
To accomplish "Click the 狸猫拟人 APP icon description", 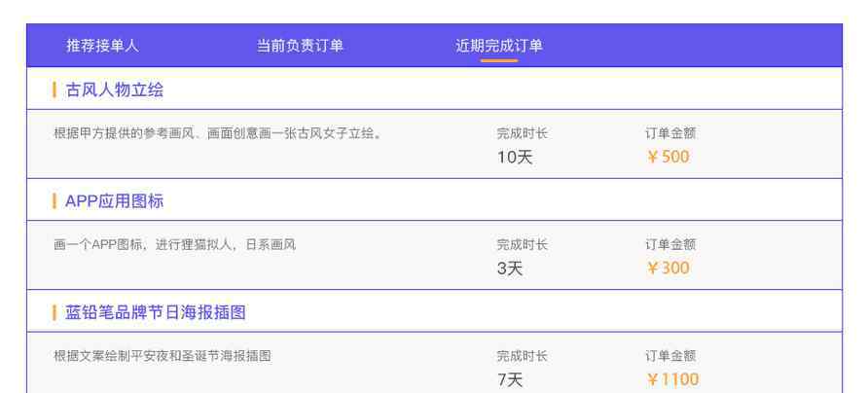I will [174, 245].
